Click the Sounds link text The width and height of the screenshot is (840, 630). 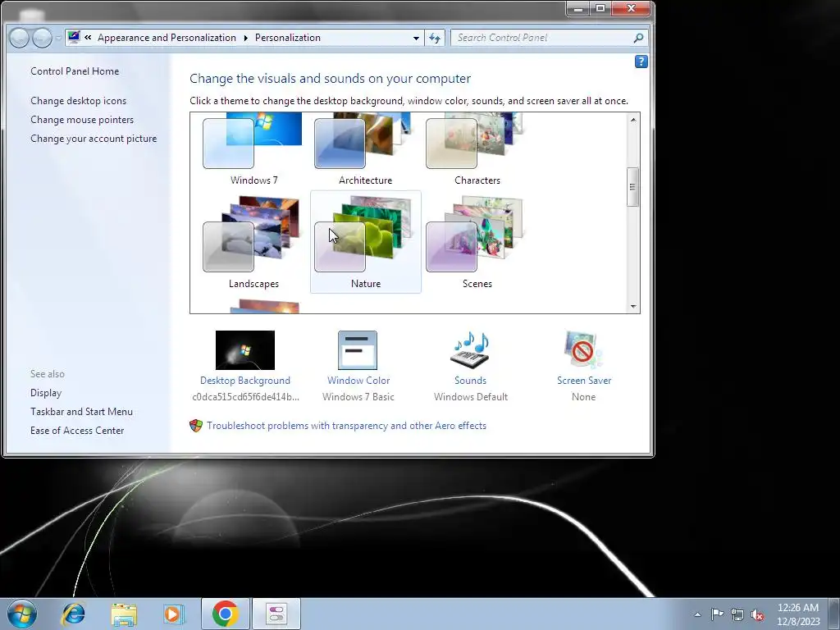point(470,381)
